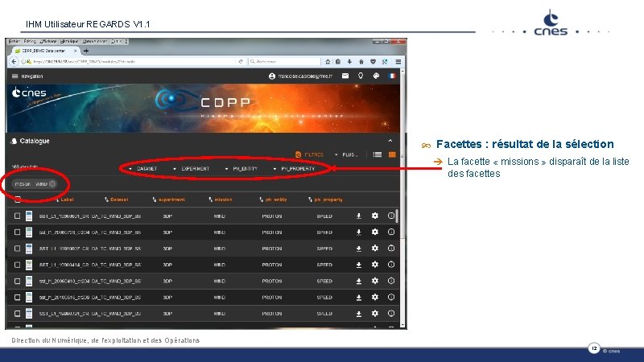Change language via the French flag
Image resolution: width=644 pixels, height=362 pixels.
click(x=392, y=76)
